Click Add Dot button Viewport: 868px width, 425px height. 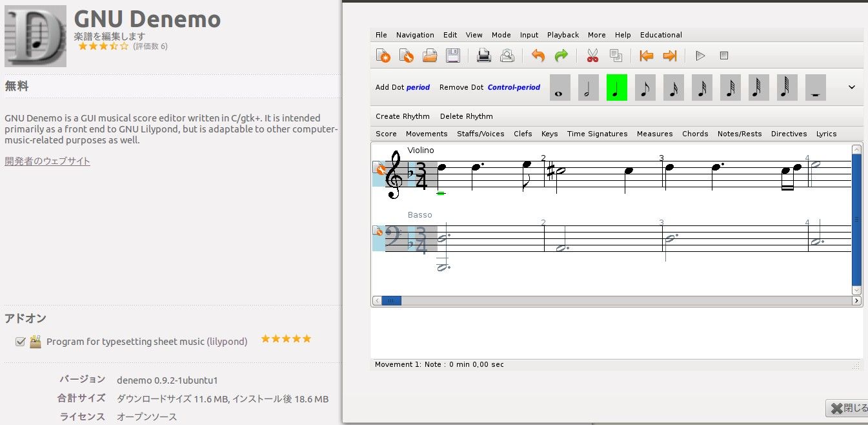(x=403, y=87)
